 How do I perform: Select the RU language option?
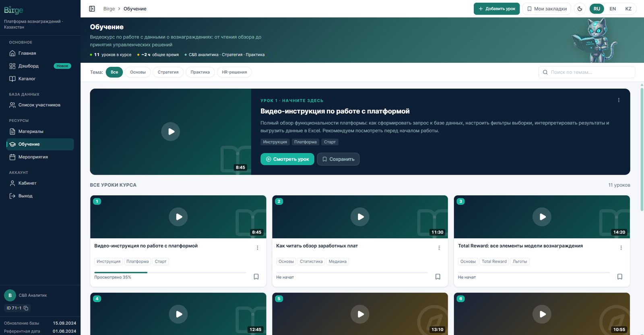click(597, 8)
